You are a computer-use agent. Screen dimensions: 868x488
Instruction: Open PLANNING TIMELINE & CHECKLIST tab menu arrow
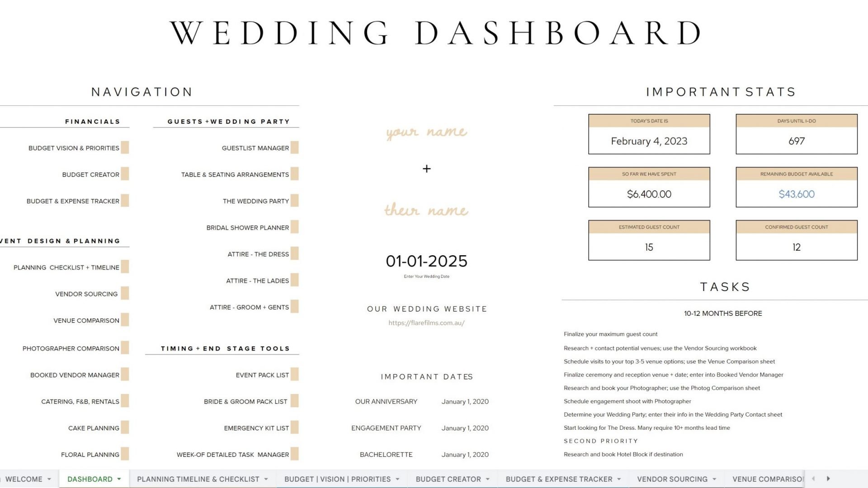point(266,479)
